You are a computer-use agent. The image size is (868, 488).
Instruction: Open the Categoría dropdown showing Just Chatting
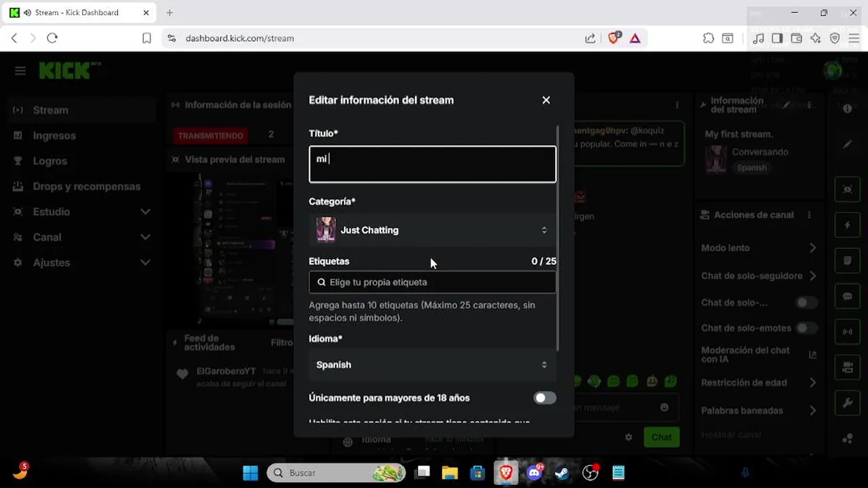click(432, 230)
